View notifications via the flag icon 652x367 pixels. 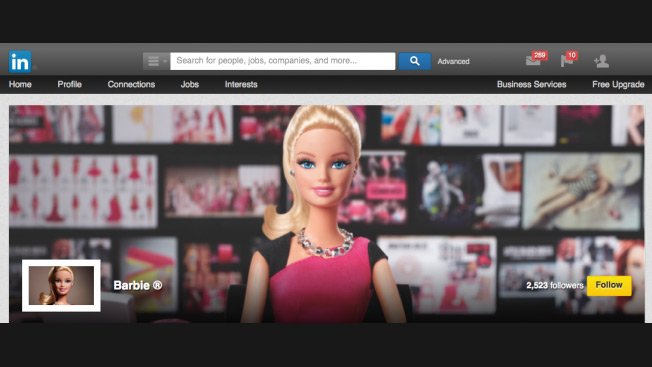click(x=566, y=61)
